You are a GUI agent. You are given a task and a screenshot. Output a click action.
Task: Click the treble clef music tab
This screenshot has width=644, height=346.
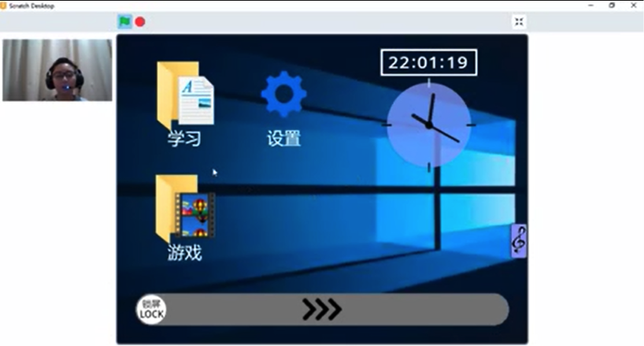[519, 241]
